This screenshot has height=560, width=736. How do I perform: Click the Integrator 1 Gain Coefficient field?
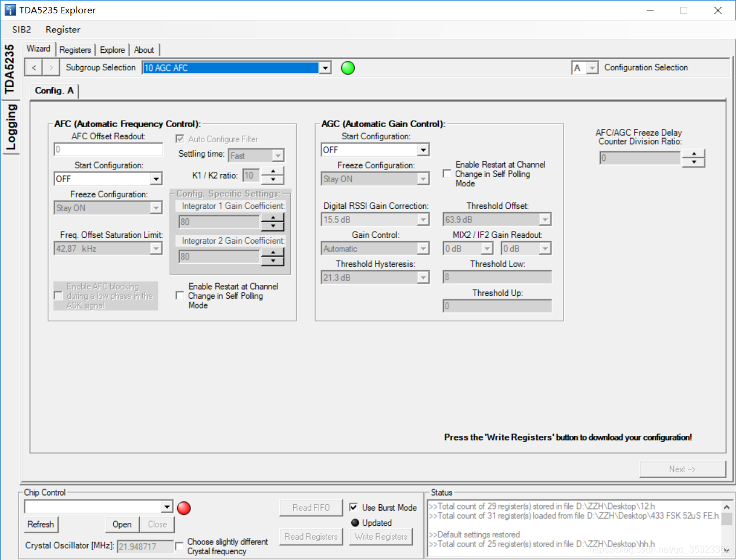219,222
